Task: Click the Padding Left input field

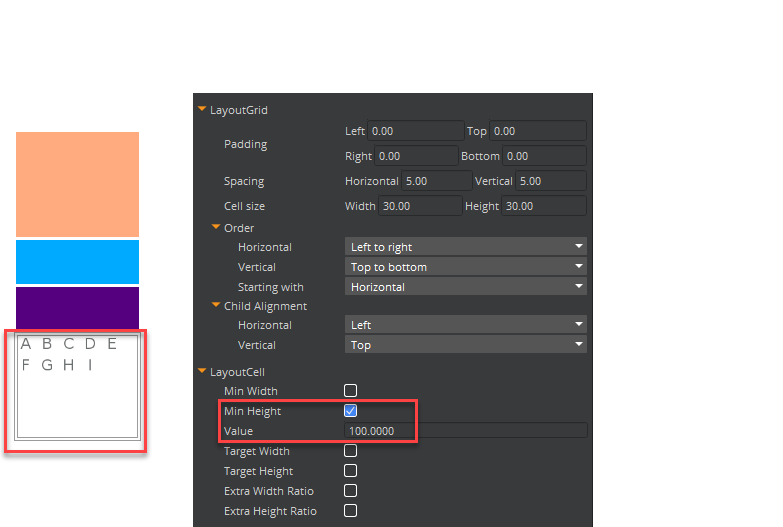Action: (415, 131)
